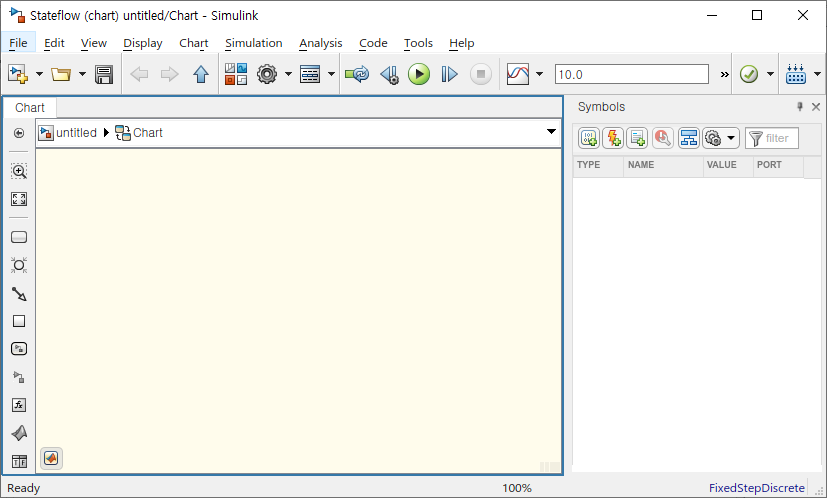Screen dimensions: 827x498
Task: Open the Analysis menu
Action: [x=321, y=43]
